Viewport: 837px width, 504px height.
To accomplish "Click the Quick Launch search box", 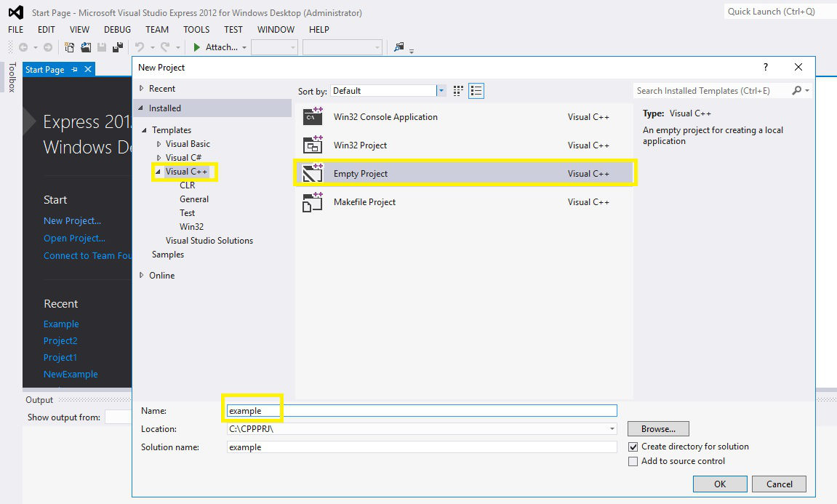I will point(780,11).
